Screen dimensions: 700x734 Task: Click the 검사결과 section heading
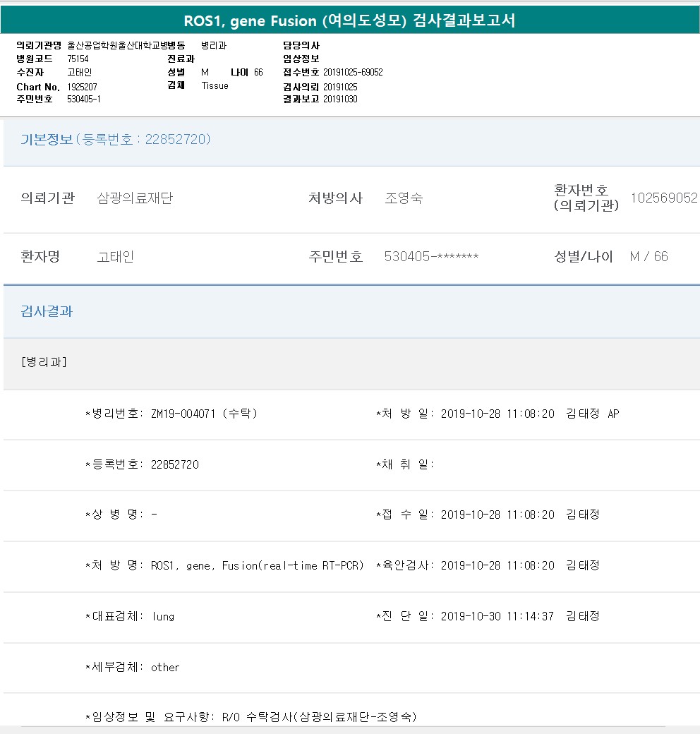coord(47,311)
